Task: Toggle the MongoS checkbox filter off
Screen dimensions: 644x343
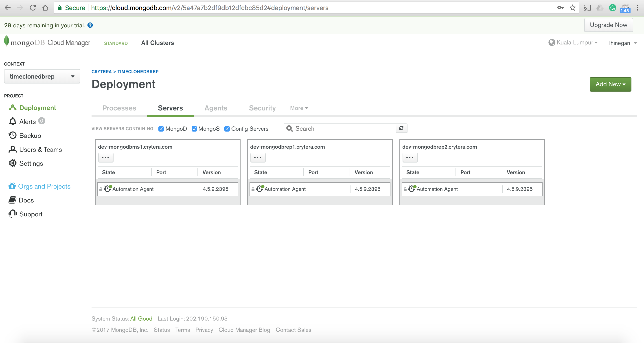Action: (195, 129)
